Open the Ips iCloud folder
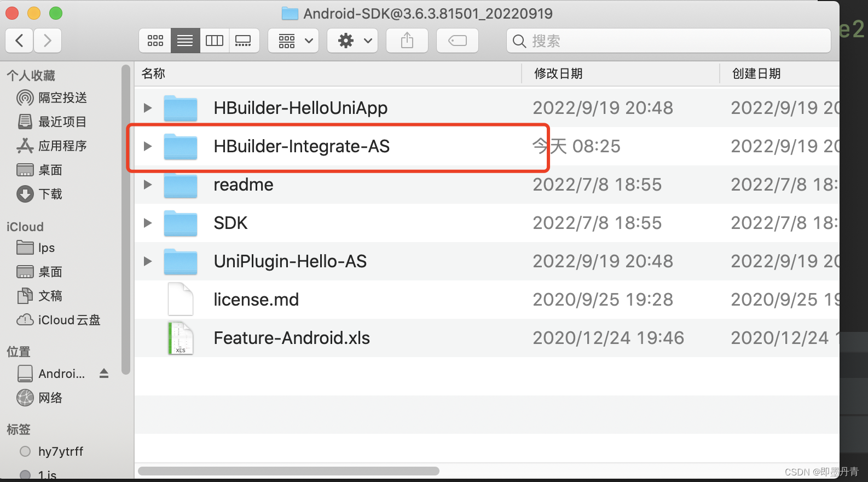Image resolution: width=868 pixels, height=482 pixels. [x=36, y=248]
